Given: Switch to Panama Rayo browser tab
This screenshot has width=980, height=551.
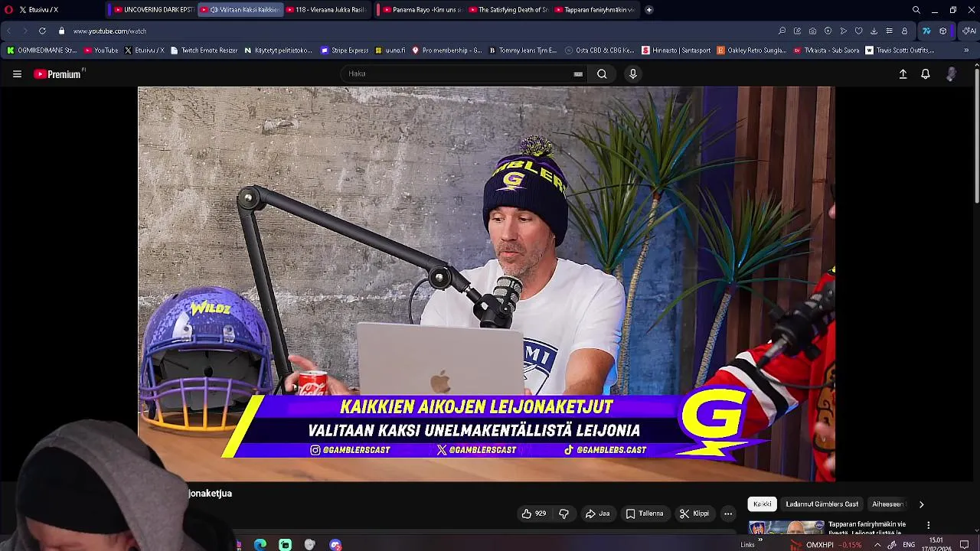Looking at the screenshot, I should [422, 10].
